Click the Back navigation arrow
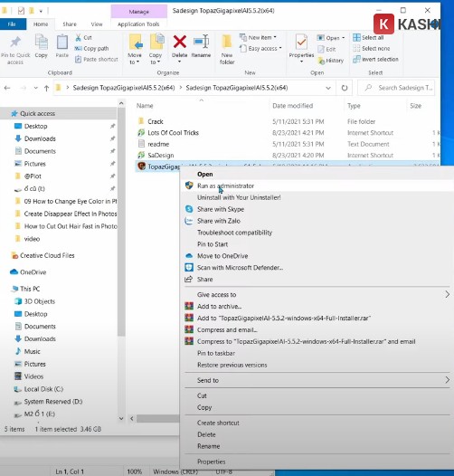Screen dimensions: 454x476 (7, 88)
